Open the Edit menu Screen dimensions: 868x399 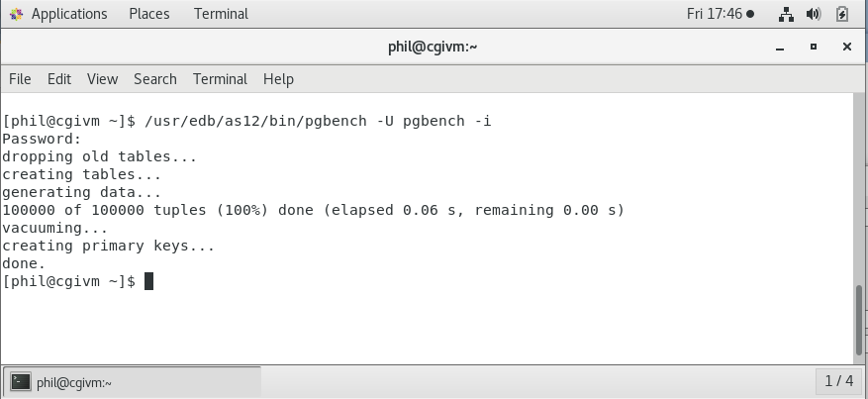click(59, 79)
